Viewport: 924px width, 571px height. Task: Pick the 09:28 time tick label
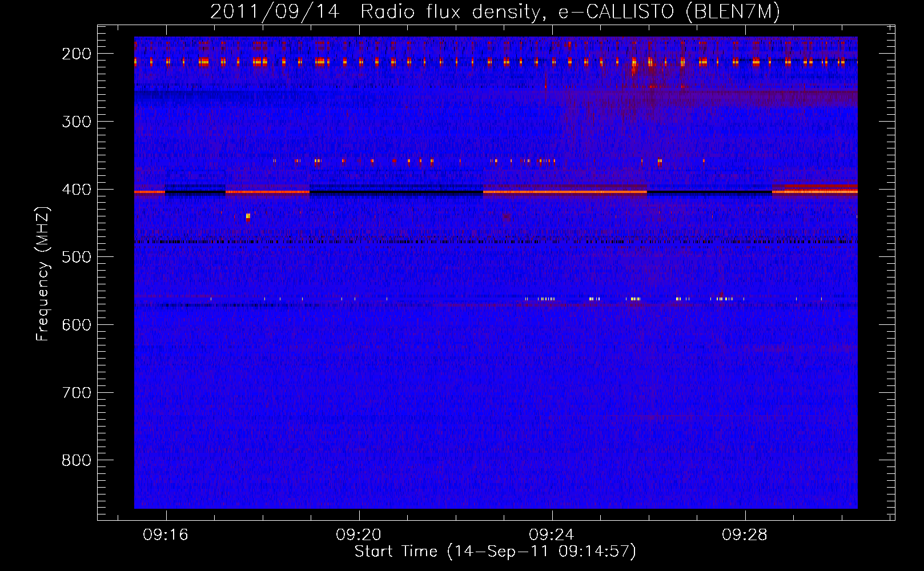(x=745, y=535)
